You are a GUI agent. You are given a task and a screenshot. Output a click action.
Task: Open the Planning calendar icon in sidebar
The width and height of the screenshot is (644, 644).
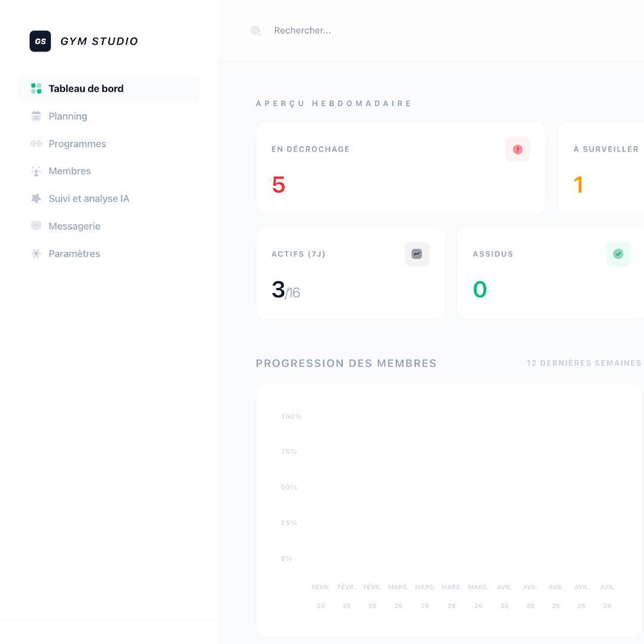pos(37,116)
